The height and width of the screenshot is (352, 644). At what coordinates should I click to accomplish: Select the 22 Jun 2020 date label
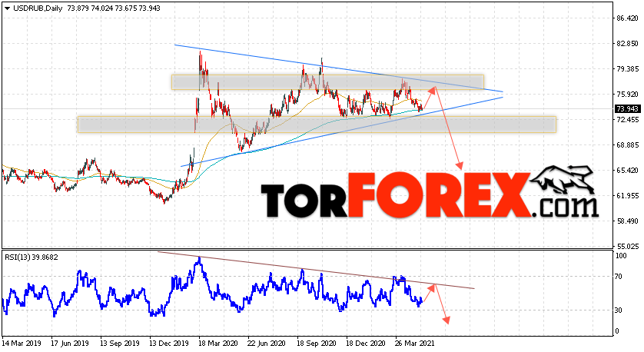(267, 343)
